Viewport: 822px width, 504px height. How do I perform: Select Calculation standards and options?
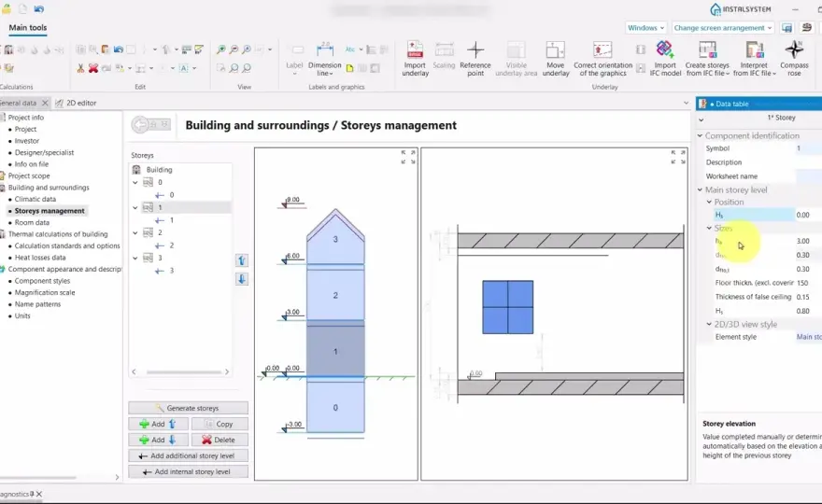coord(67,245)
